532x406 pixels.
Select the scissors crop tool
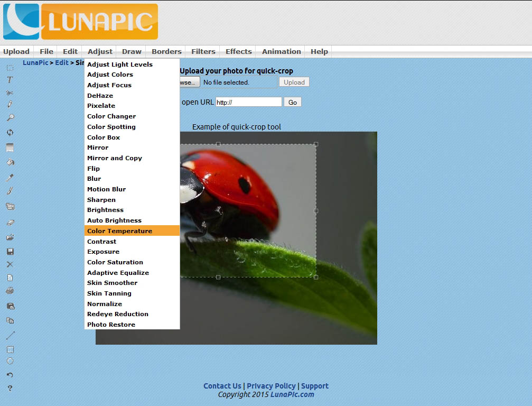tap(9, 93)
